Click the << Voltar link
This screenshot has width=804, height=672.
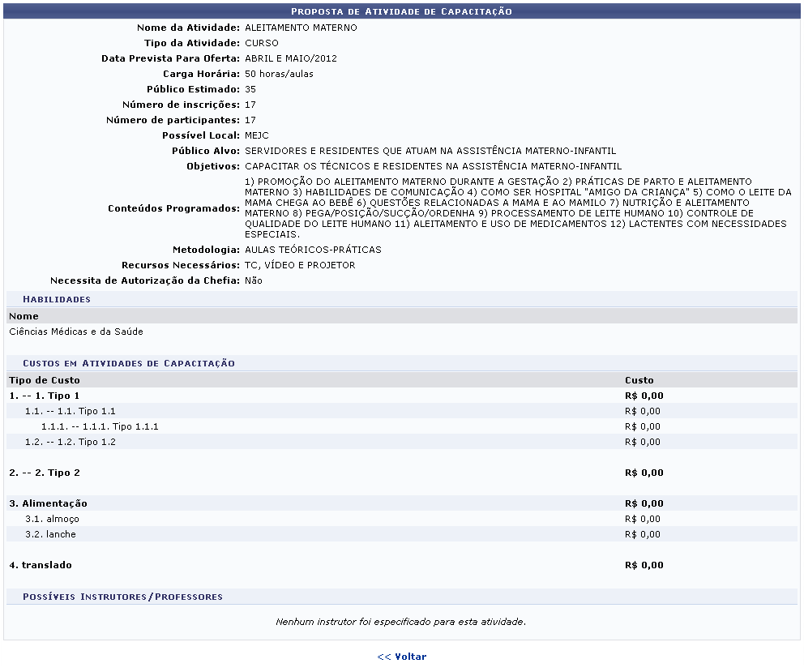[402, 657]
